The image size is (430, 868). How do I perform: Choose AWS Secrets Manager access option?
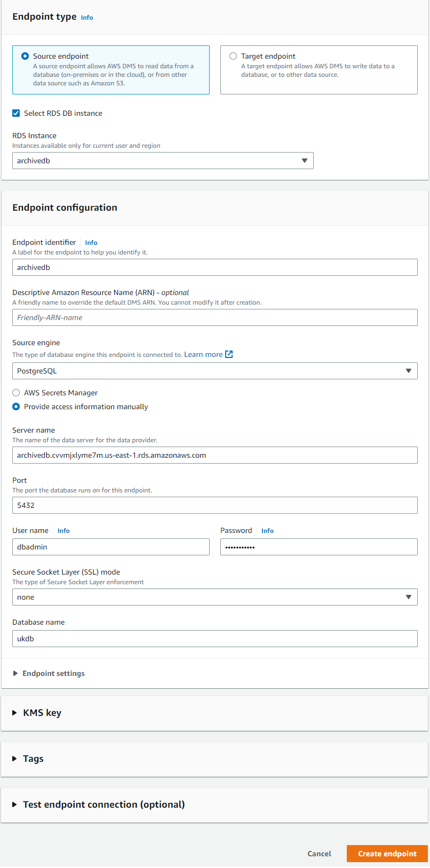click(16, 393)
